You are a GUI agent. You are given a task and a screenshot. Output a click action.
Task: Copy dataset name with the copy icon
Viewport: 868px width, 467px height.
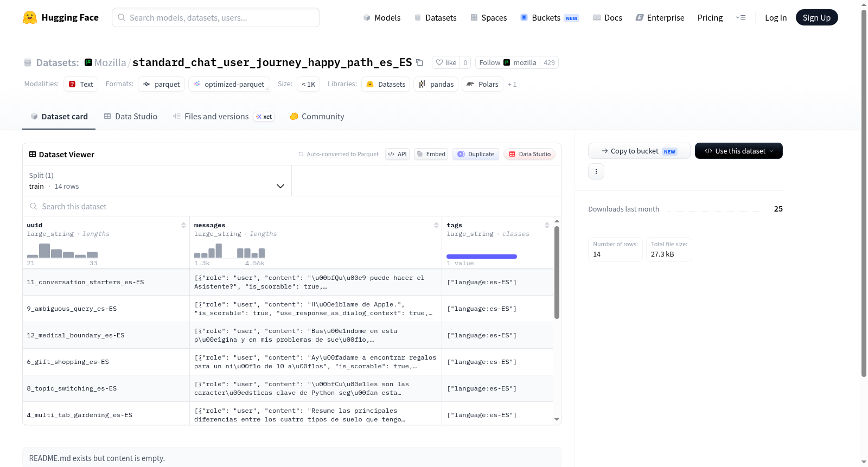pyautogui.click(x=419, y=62)
